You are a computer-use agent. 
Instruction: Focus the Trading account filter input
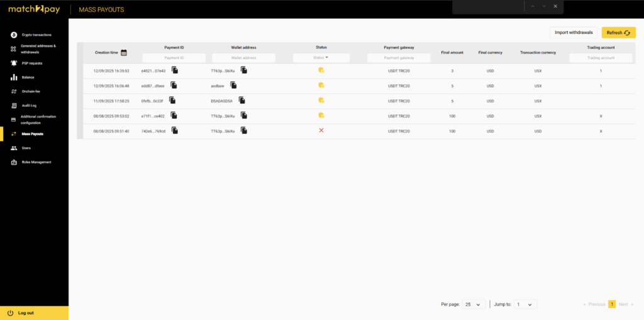coord(601,58)
